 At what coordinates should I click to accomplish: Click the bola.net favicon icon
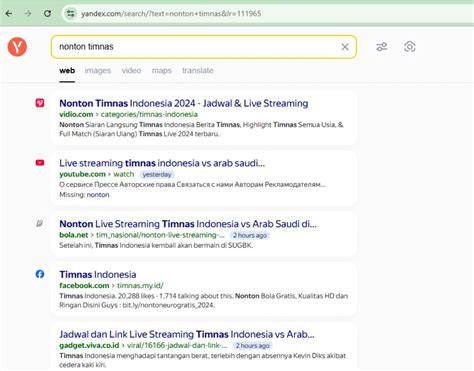[40, 223]
